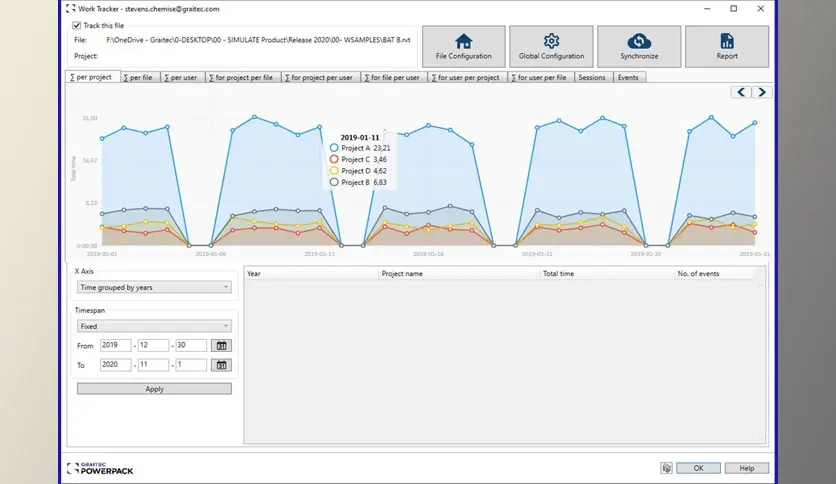Screen dimensions: 836x484
Task: Open calendar picker for To date
Action: point(222,366)
